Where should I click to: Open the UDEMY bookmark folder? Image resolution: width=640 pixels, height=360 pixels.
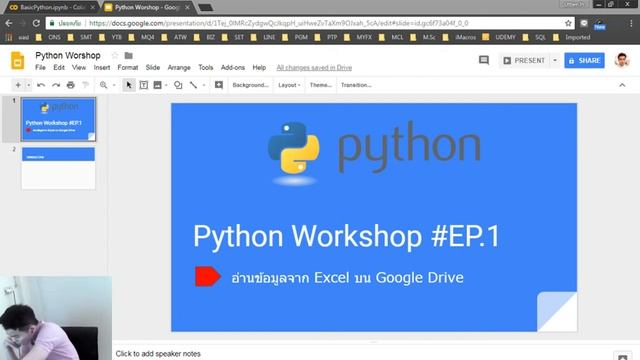click(500, 37)
